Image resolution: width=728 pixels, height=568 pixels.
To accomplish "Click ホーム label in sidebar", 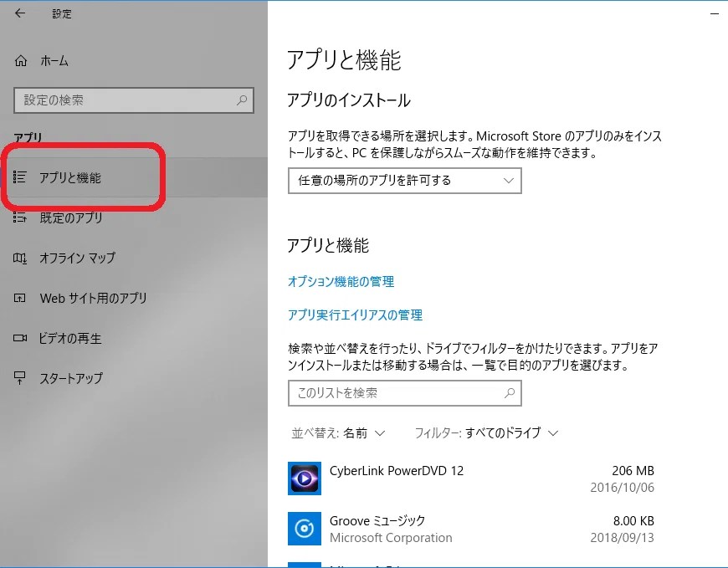I will tap(54, 61).
